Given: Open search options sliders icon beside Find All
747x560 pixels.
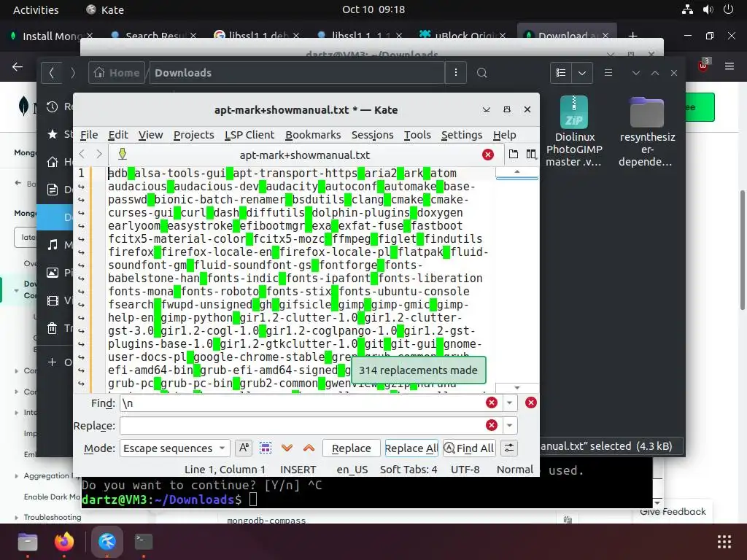Looking at the screenshot, I should click(x=508, y=448).
